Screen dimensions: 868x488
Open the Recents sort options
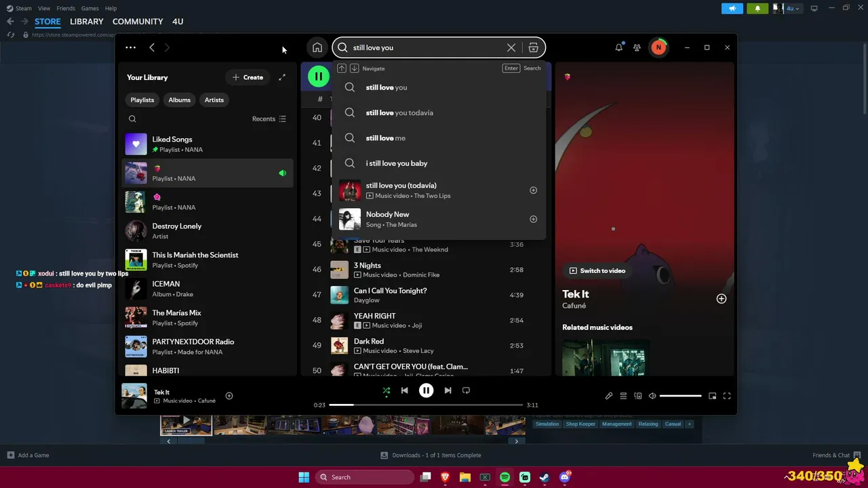(269, 119)
